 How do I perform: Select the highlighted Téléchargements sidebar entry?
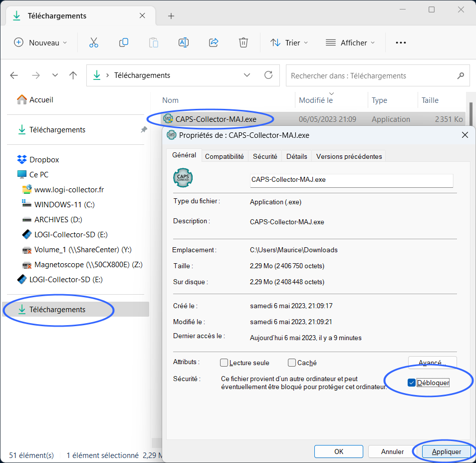coord(75,309)
